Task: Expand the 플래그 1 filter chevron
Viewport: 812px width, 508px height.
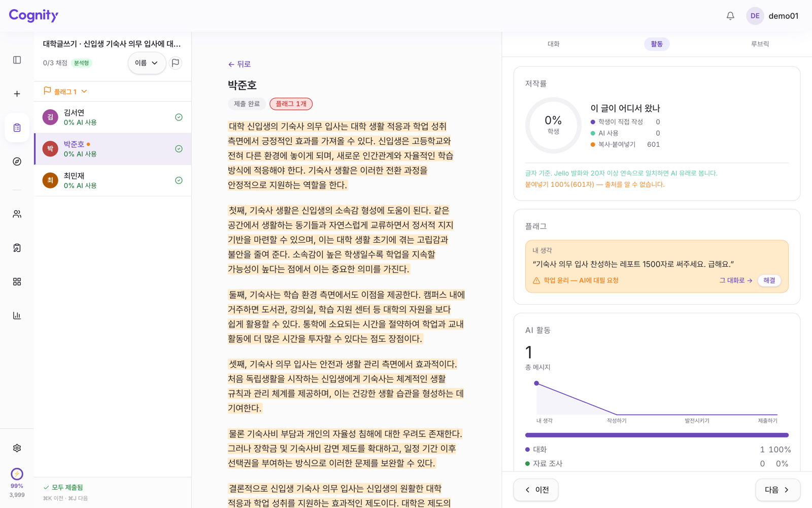Action: coord(84,91)
